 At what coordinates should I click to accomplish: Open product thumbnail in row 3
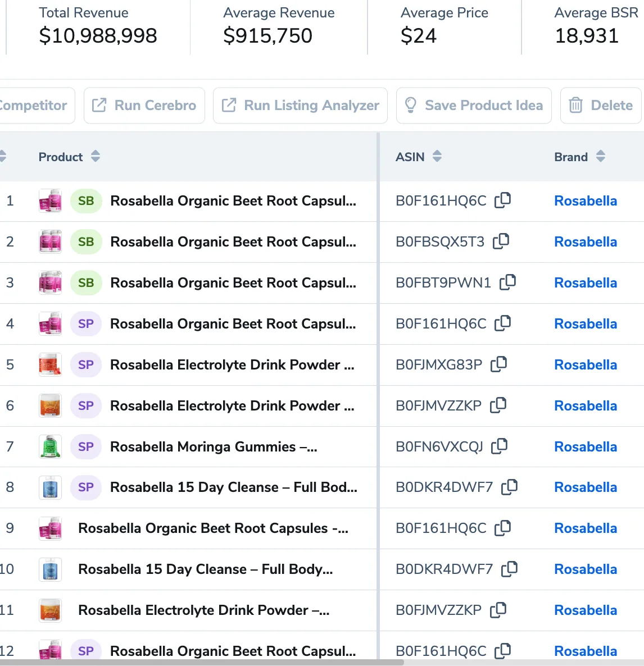point(50,282)
